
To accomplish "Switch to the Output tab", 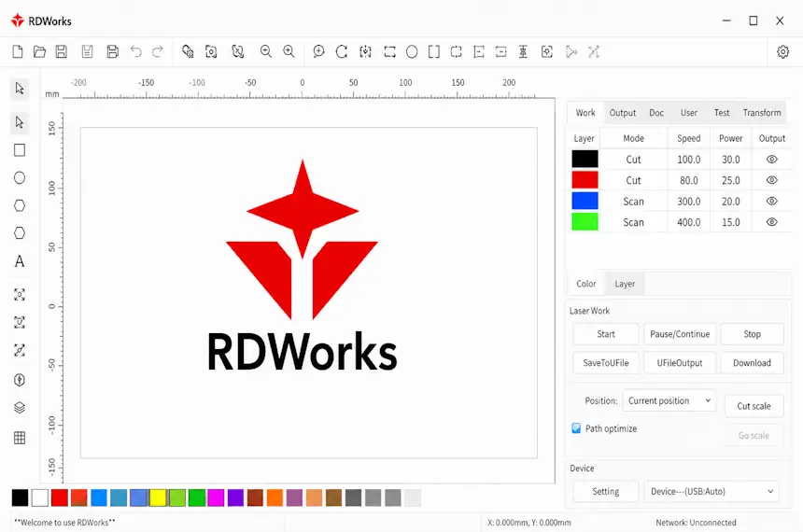I will pyautogui.click(x=622, y=113).
